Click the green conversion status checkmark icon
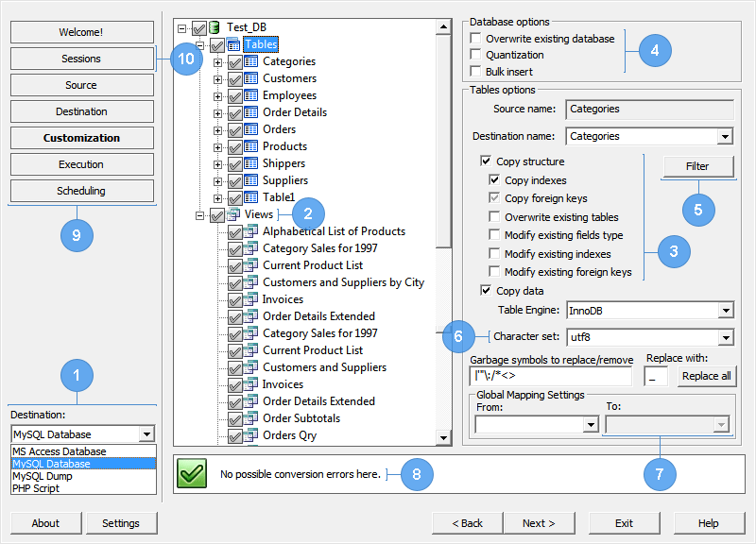This screenshot has width=756, height=544. point(190,473)
